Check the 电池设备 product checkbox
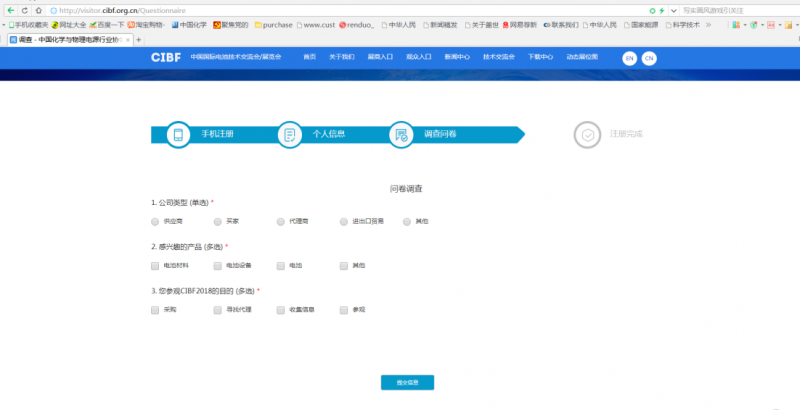 point(218,266)
